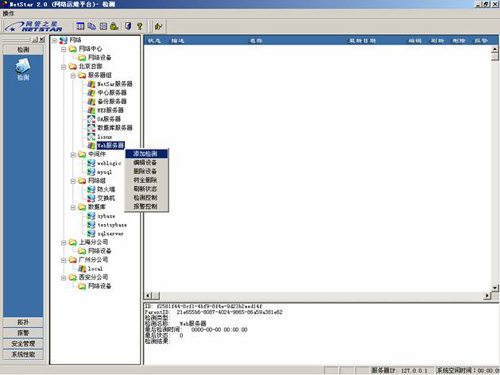Select the highlighted Web服务器 tree item

point(110,145)
